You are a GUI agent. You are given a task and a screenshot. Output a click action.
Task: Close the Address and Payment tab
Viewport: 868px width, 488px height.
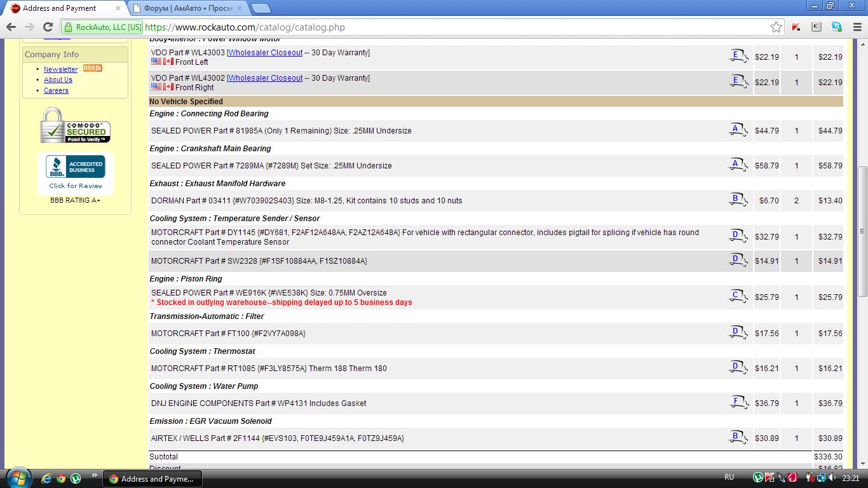[x=118, y=8]
